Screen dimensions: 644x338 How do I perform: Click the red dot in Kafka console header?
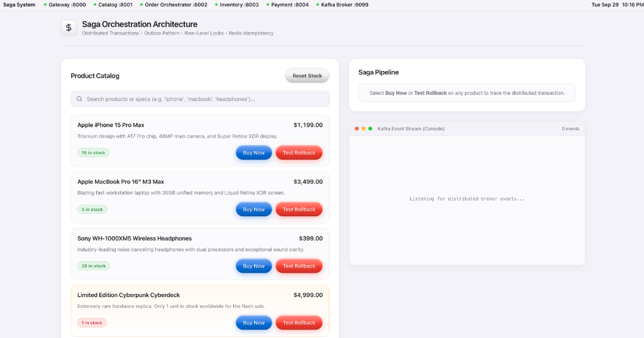[x=357, y=129]
